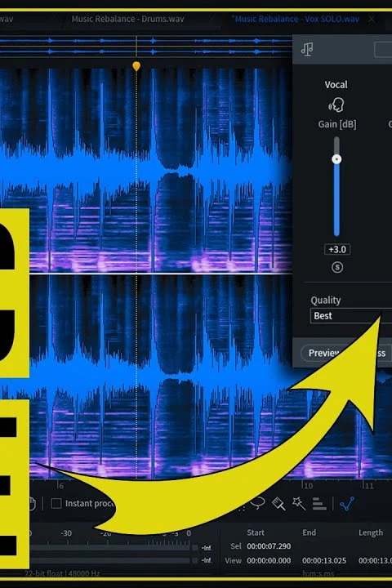
Task: Click the orange playhead marker
Action: pyautogui.click(x=136, y=66)
